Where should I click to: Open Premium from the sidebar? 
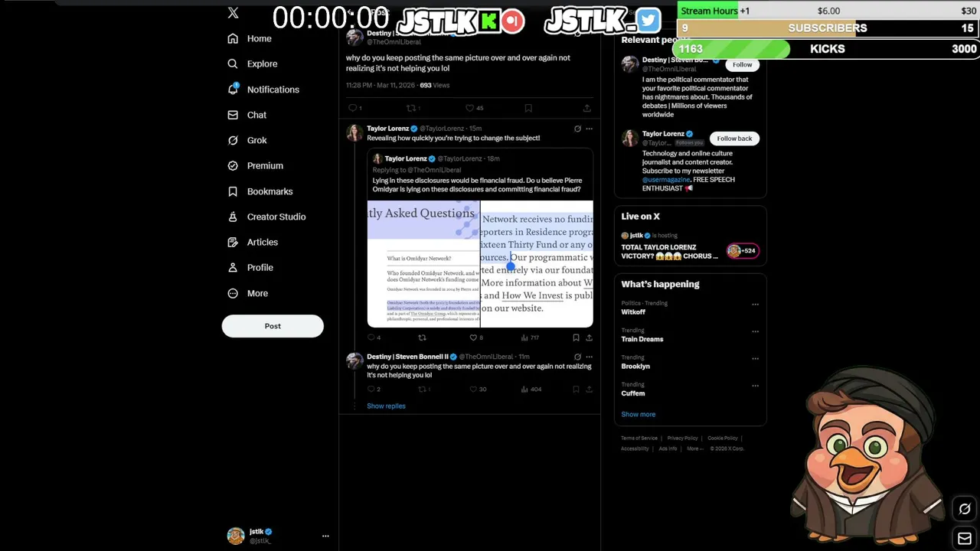coord(255,165)
